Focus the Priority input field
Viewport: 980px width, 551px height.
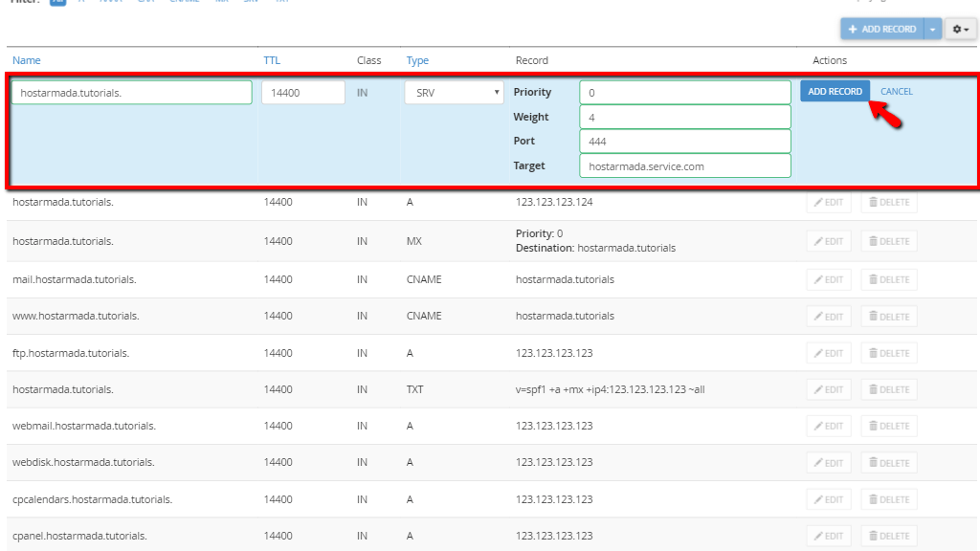click(x=685, y=93)
